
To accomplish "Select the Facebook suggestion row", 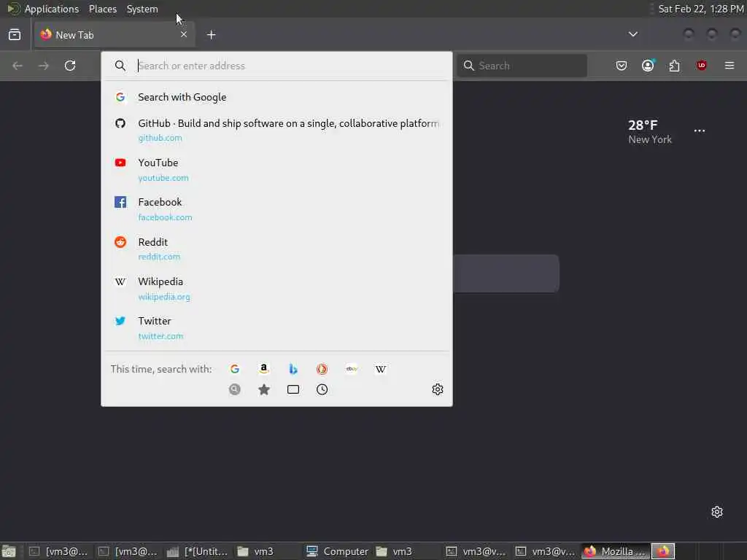I will (276, 209).
